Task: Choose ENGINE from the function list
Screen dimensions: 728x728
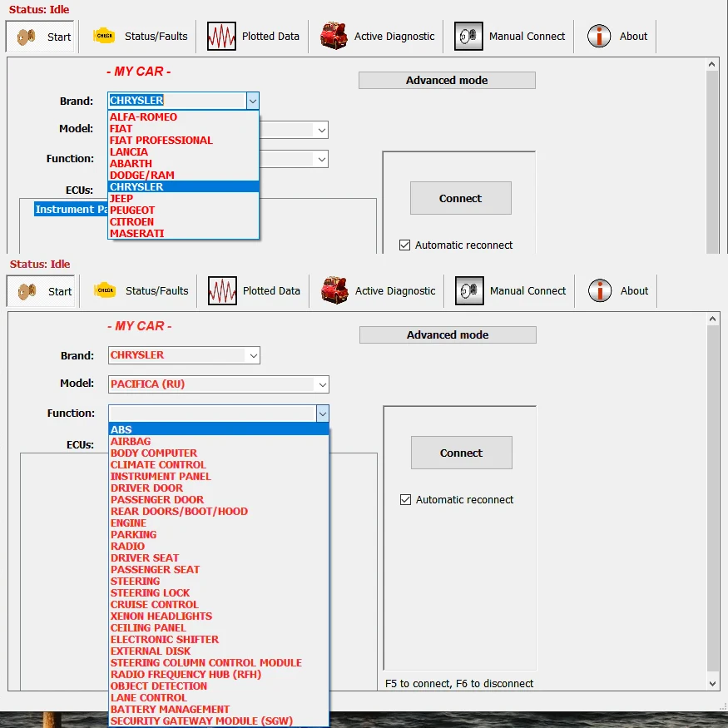Action: pyautogui.click(x=219, y=522)
